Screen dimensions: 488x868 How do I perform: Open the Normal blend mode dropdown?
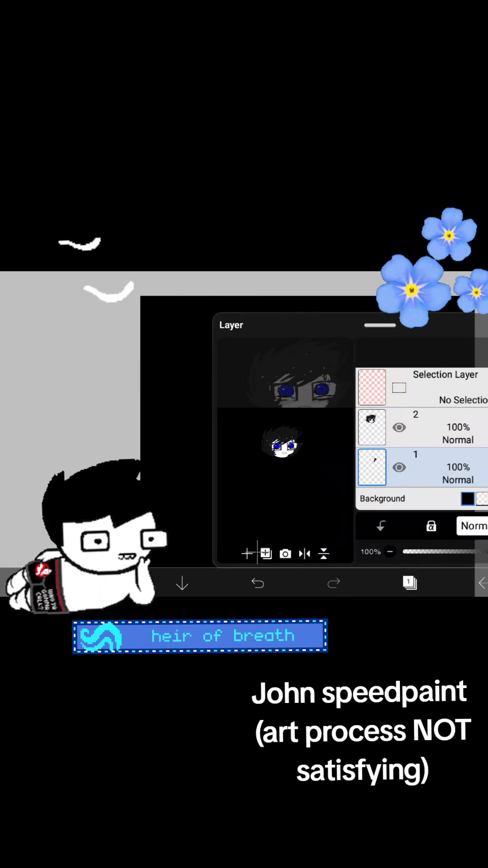473,526
